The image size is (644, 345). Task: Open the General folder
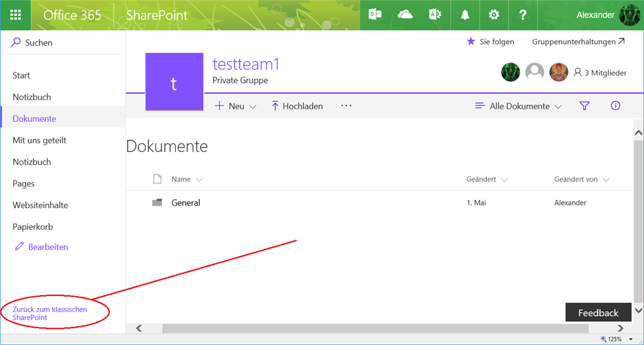186,202
